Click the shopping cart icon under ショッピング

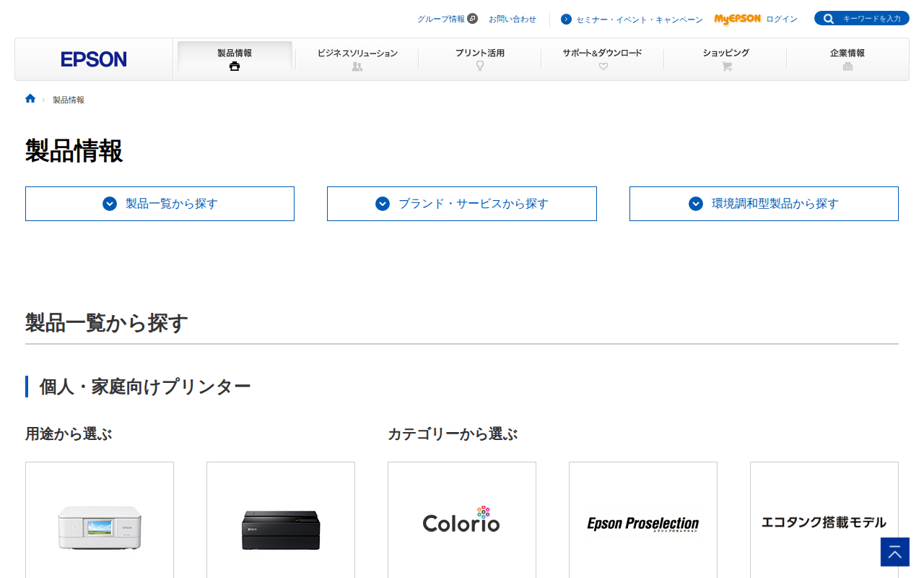[726, 66]
